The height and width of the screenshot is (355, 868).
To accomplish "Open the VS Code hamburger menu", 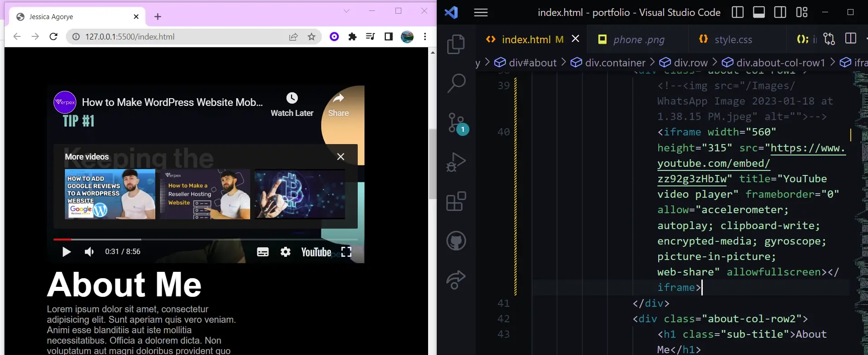I will click(x=480, y=12).
